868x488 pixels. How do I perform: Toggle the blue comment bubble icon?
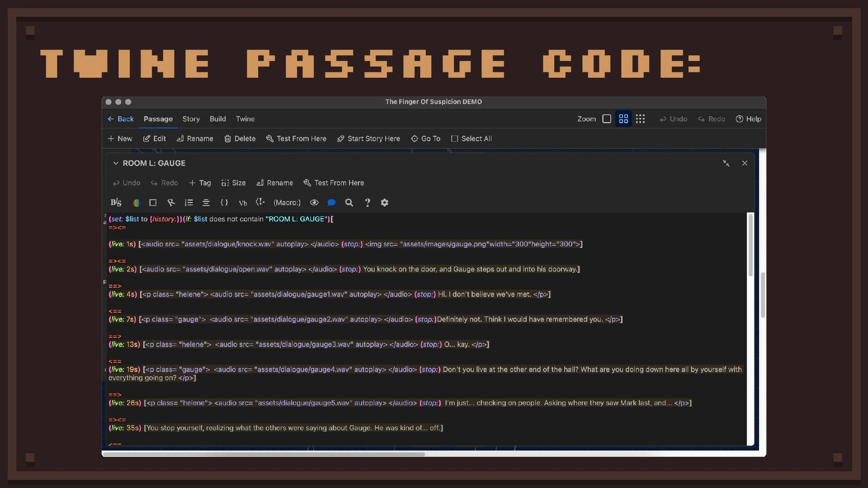(x=331, y=202)
